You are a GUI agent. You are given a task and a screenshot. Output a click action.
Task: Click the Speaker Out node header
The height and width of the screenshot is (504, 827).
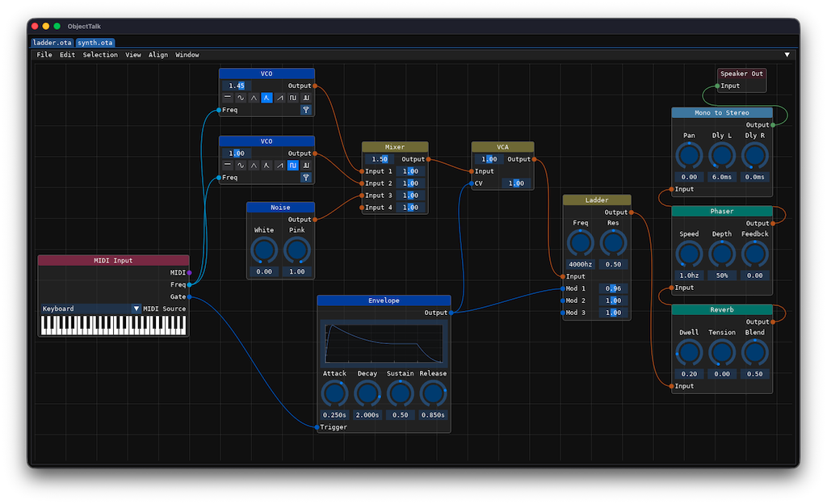[x=741, y=73]
